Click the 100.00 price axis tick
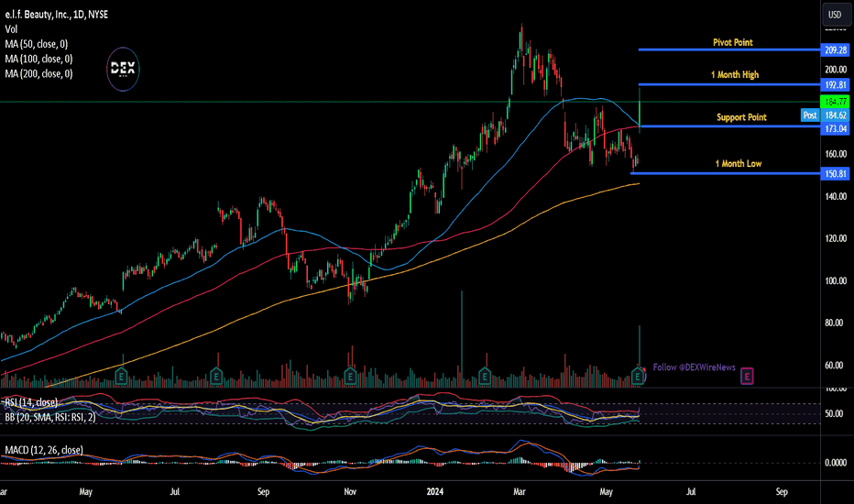Viewport: 854px width, 504px height. [836, 281]
